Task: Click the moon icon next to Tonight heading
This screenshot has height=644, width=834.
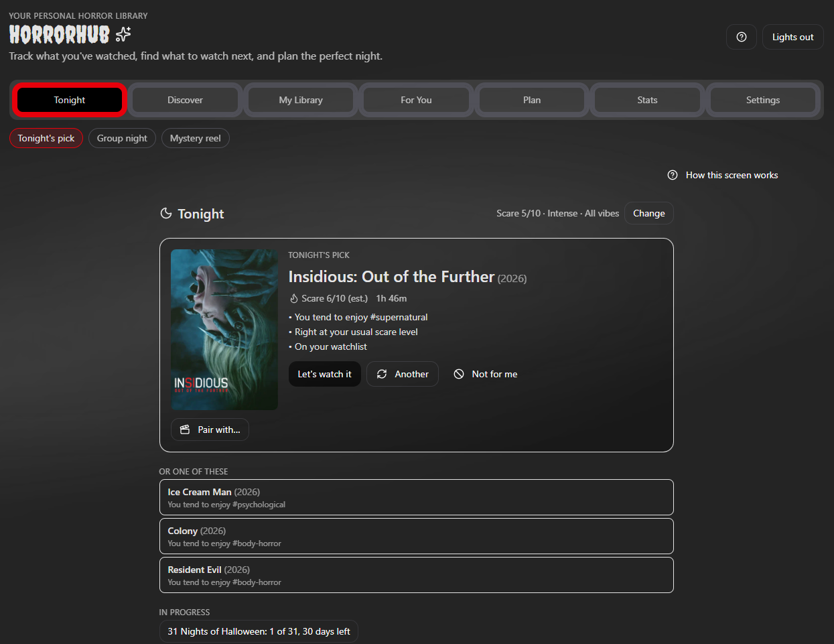Action: coord(166,213)
